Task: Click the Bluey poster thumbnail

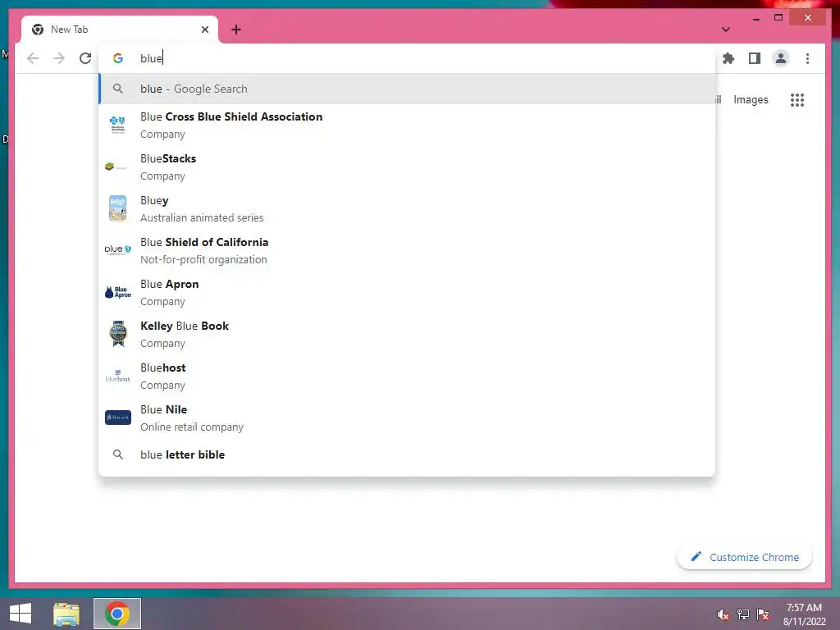Action: [x=118, y=208]
